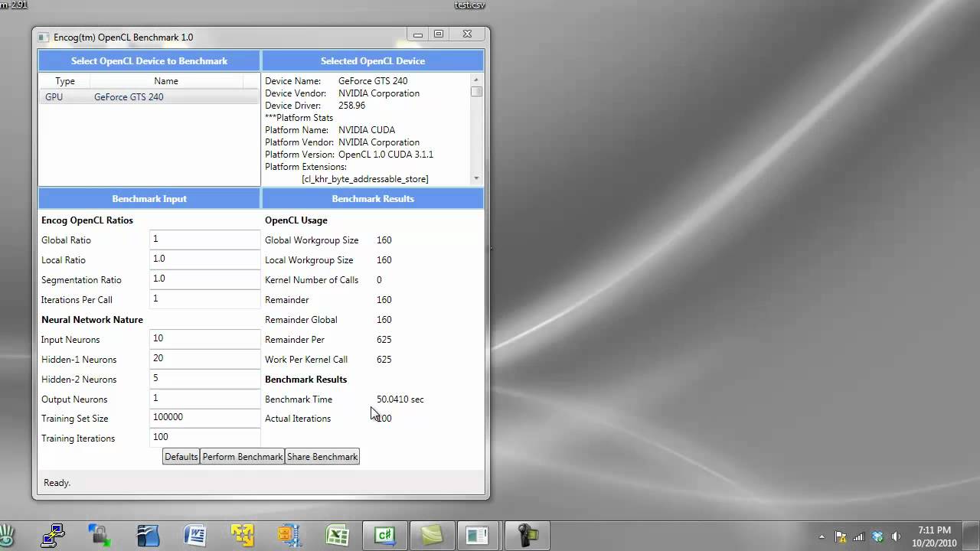The image size is (980, 551).
Task: Switch to the benchmark window taskbar button
Action: 478,535
